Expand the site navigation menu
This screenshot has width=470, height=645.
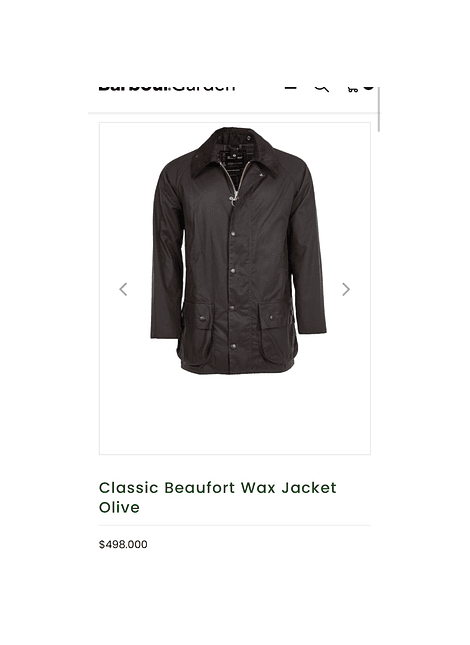290,88
